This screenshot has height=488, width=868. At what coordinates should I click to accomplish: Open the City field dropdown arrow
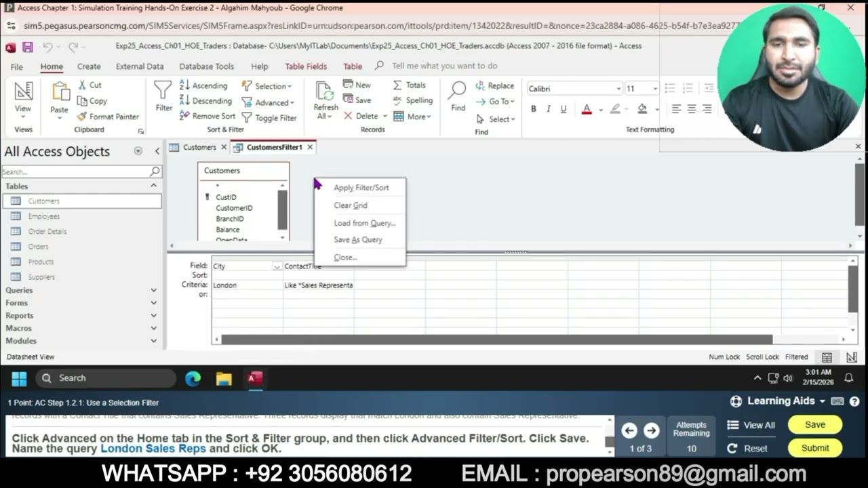pyautogui.click(x=277, y=266)
